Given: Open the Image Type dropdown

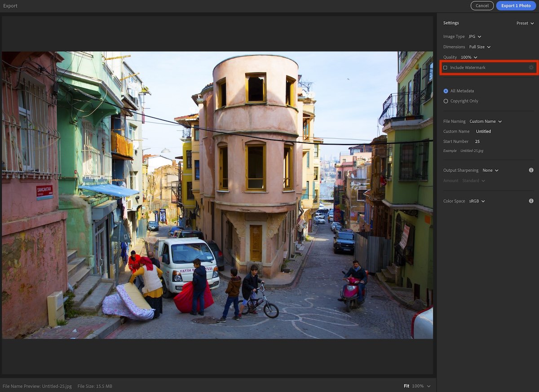Looking at the screenshot, I should click(x=475, y=36).
